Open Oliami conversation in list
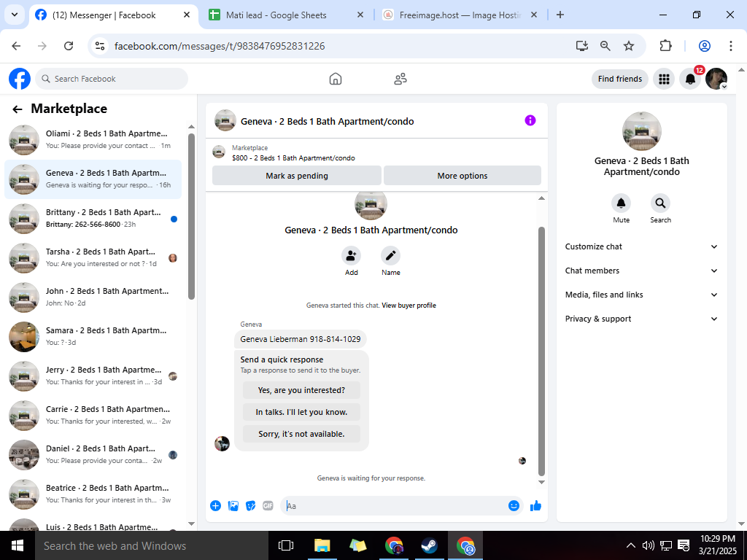Screen dimensions: 747x560 (x=93, y=139)
